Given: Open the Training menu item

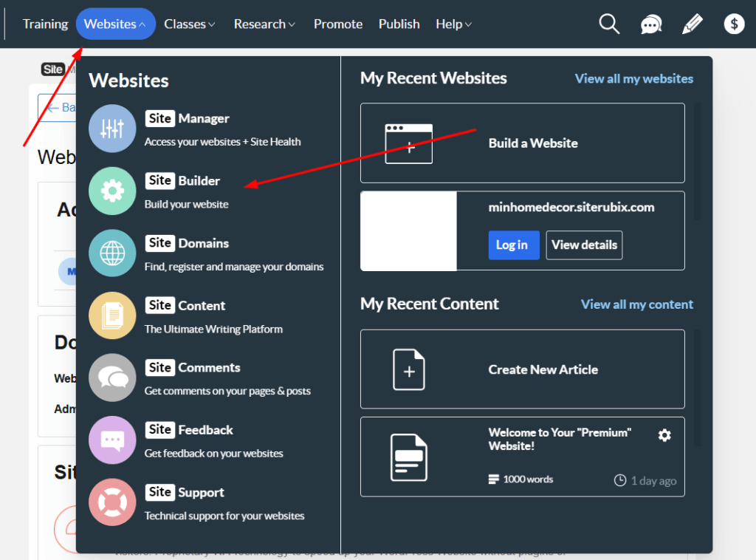Looking at the screenshot, I should coord(45,24).
